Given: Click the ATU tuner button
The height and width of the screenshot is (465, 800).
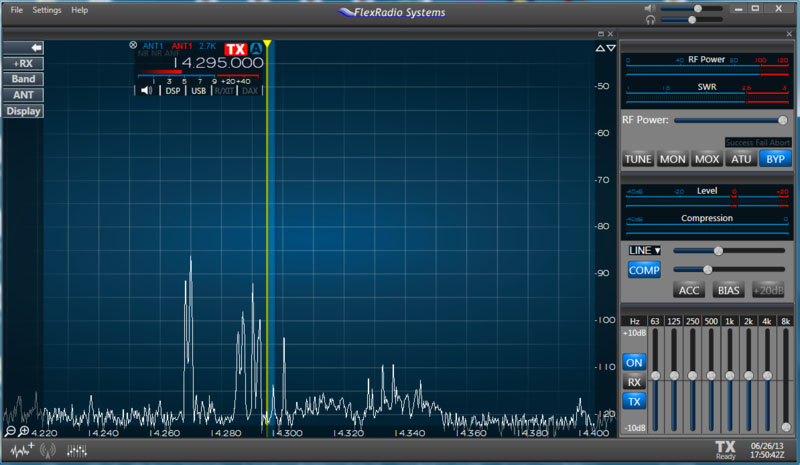Looking at the screenshot, I should tap(741, 159).
